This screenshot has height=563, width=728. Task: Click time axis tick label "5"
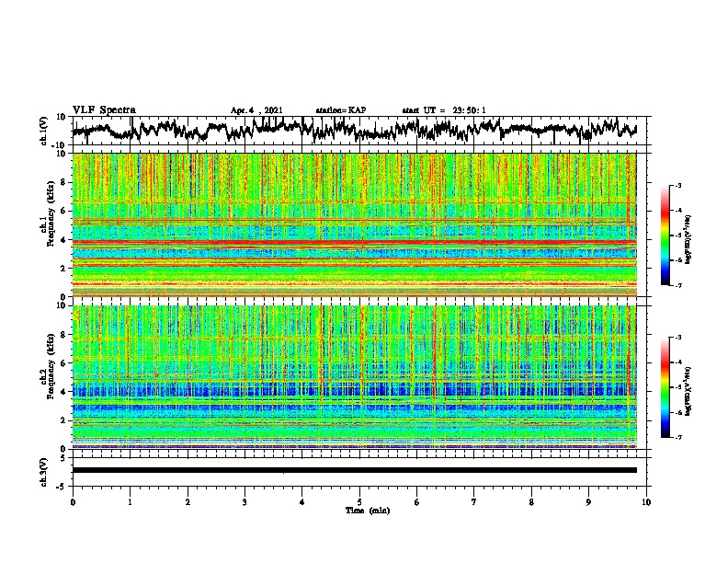[x=359, y=502]
